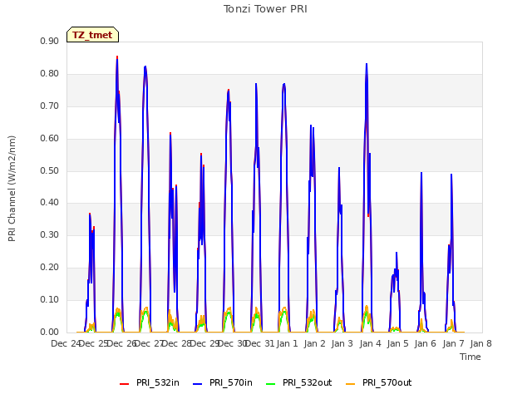532x399 pixels.
Task: Click the green PRI_532out legend swatch
Action: pyautogui.click(x=271, y=384)
